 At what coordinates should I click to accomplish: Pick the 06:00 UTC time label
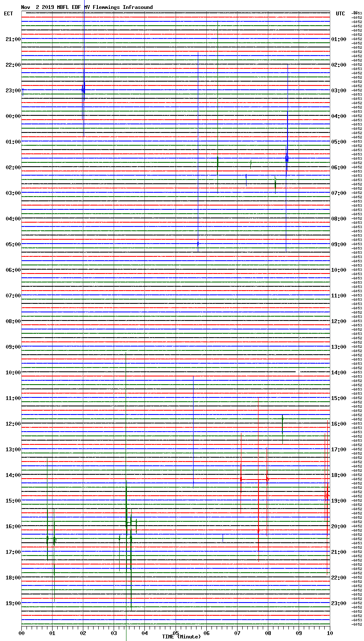[339, 168]
